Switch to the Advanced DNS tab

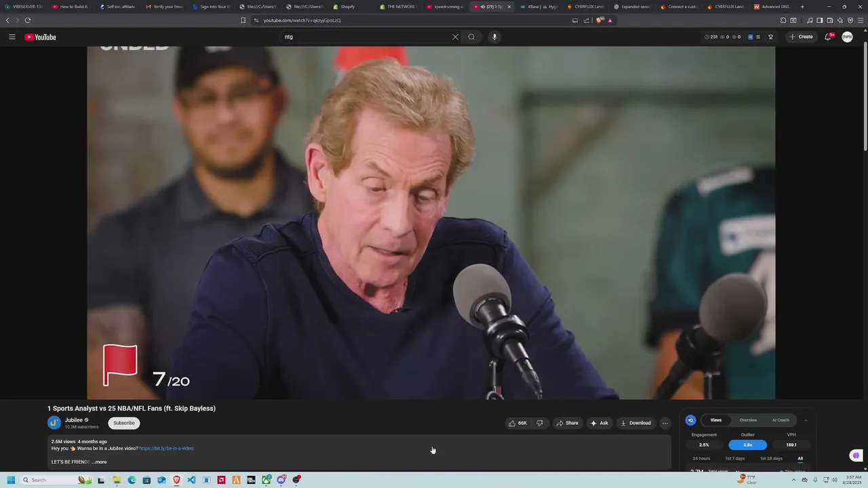(x=772, y=7)
